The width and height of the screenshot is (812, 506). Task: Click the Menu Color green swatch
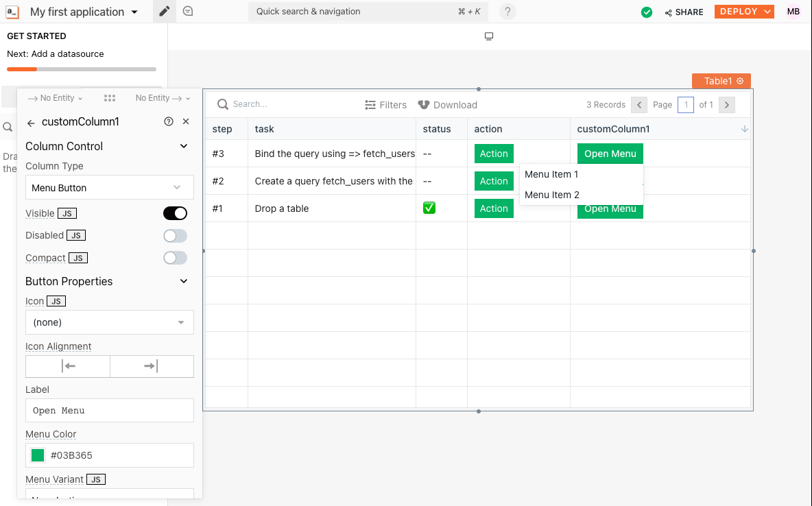point(38,455)
